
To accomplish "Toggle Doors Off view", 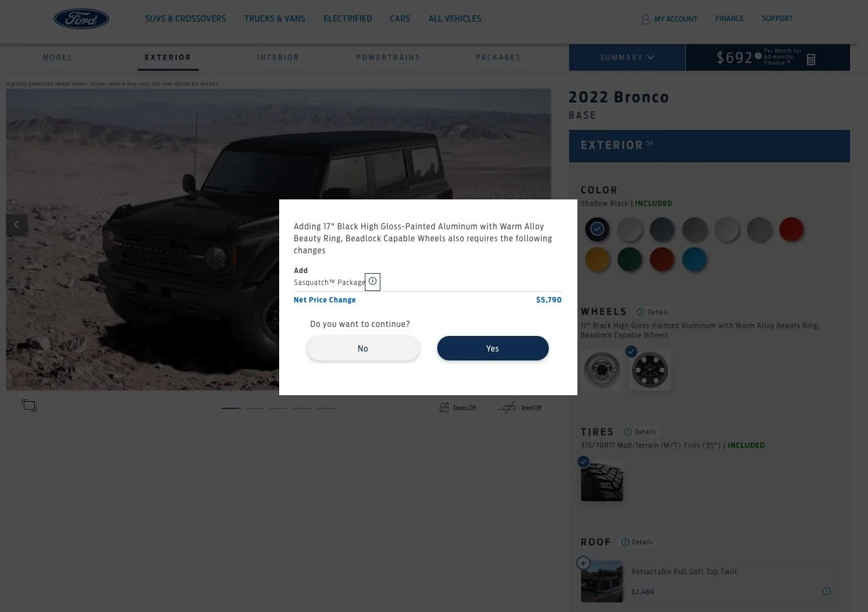I will click(458, 408).
